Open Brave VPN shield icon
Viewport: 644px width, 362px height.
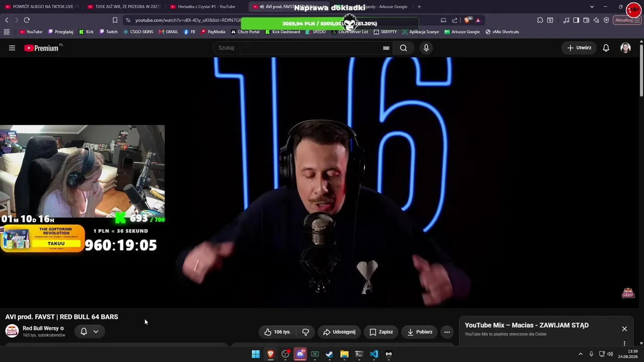click(x=606, y=20)
